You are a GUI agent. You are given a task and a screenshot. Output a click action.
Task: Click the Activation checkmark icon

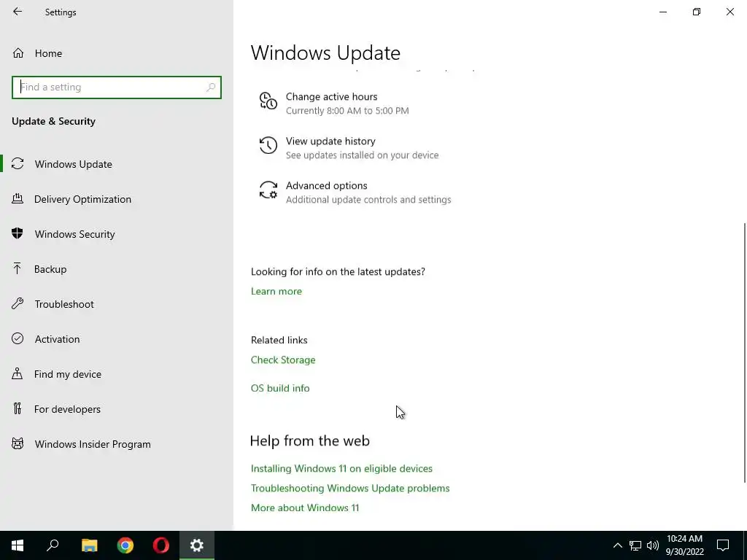tap(18, 338)
